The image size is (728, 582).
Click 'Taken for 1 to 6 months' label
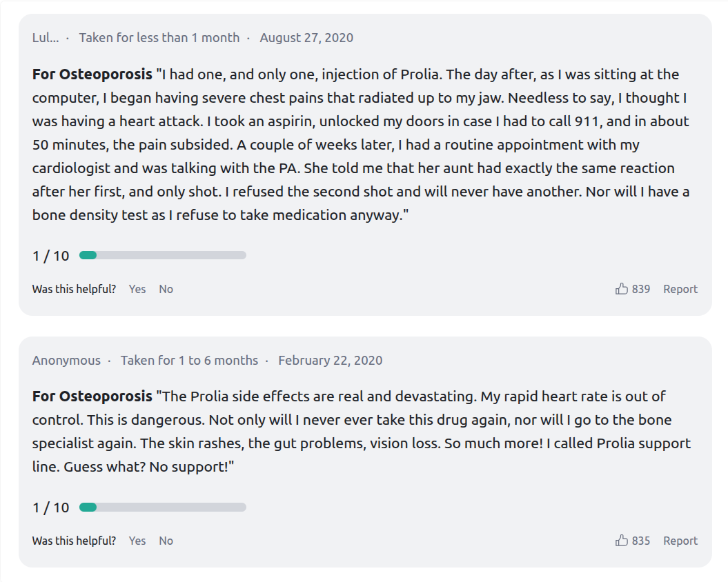tap(190, 360)
